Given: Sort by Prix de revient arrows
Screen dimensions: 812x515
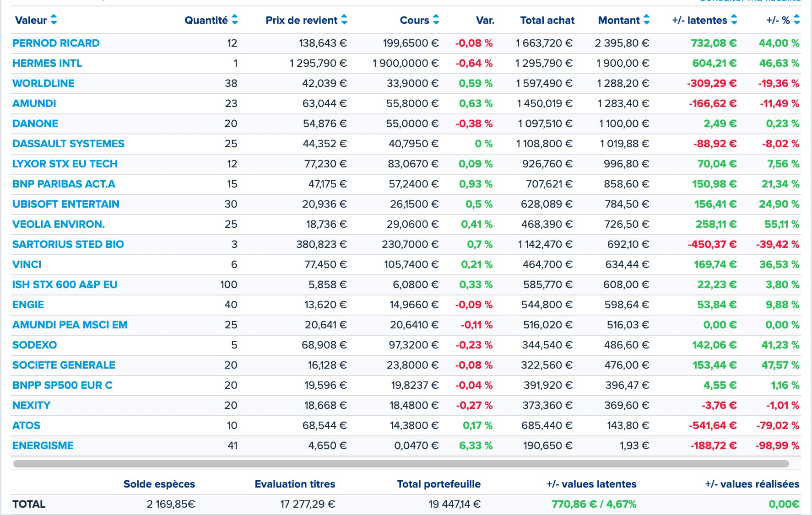Looking at the screenshot, I should point(344,20).
